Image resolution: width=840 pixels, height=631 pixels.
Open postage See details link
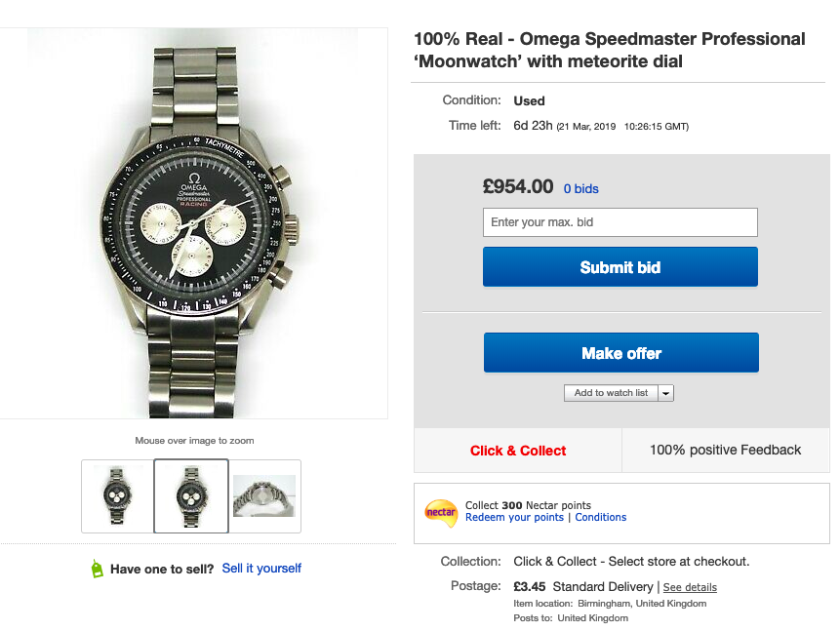click(x=690, y=587)
